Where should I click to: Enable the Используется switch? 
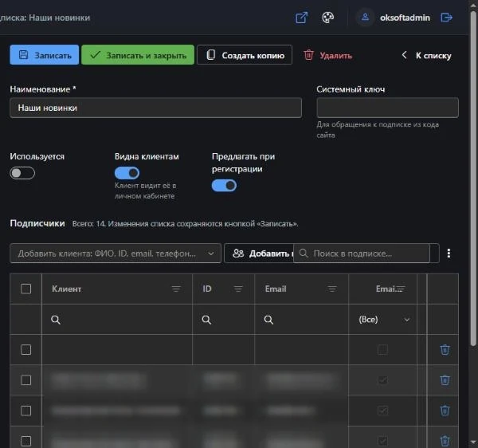(x=22, y=173)
